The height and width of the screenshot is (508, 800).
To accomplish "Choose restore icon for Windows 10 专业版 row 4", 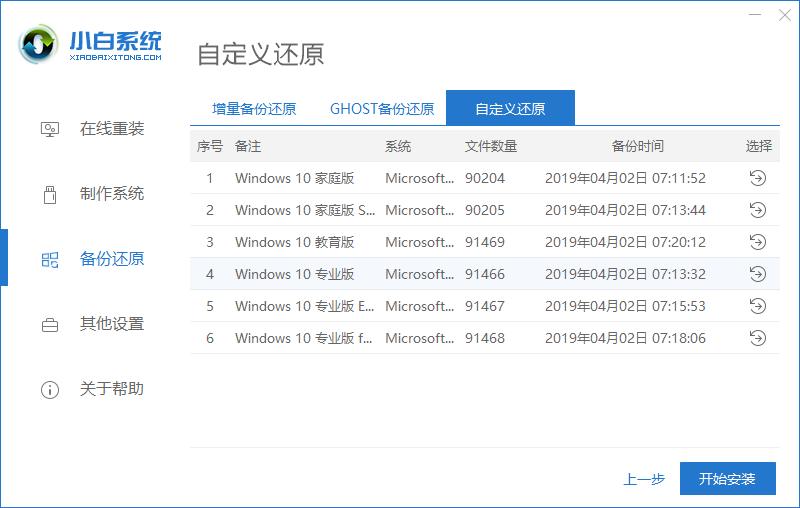I will click(758, 274).
